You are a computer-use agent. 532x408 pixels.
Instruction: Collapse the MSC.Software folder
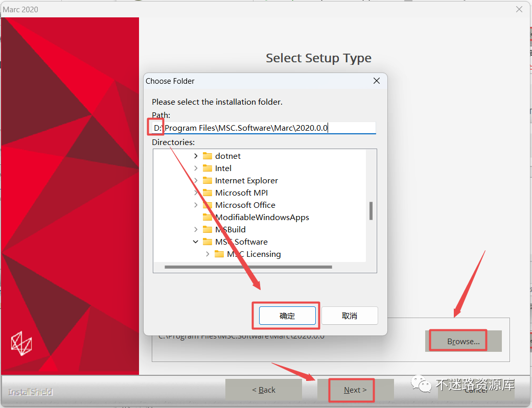click(x=196, y=242)
